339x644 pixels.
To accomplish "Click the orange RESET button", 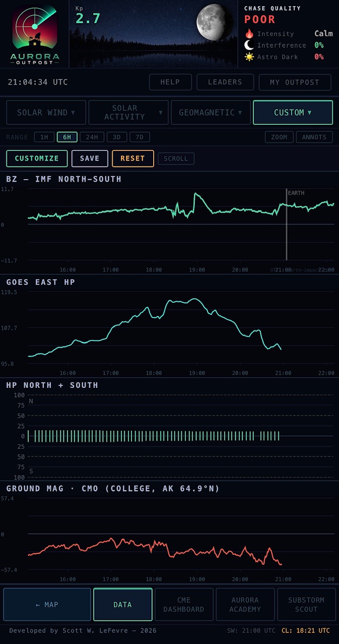I will pos(132,158).
